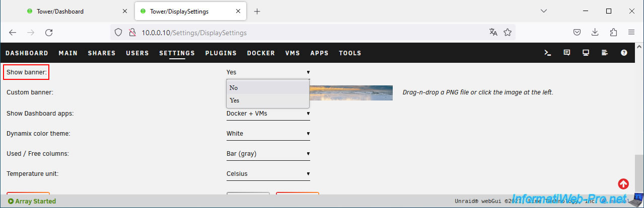644x208 pixels.
Task: Open the Unraid terminal icon
Action: pyautogui.click(x=548, y=53)
